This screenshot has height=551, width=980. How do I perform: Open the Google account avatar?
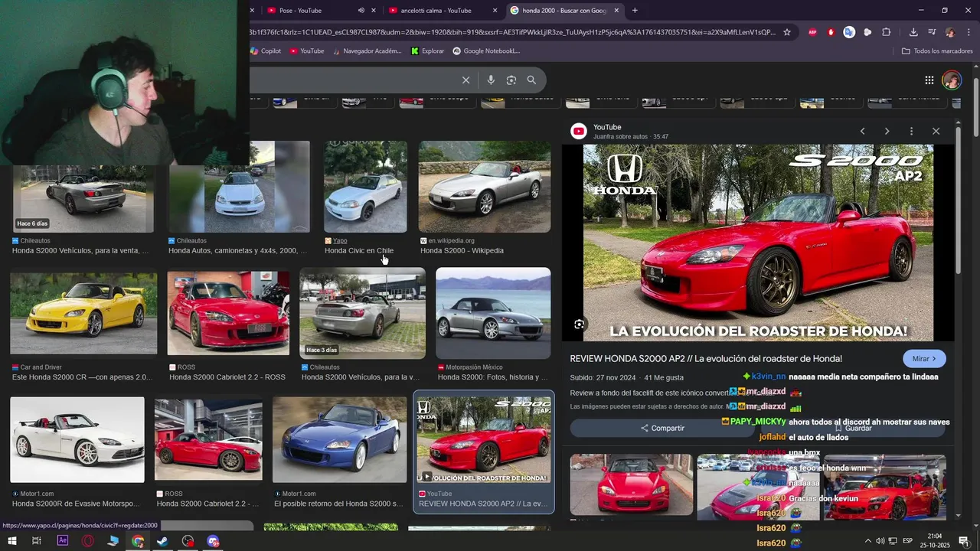[952, 80]
